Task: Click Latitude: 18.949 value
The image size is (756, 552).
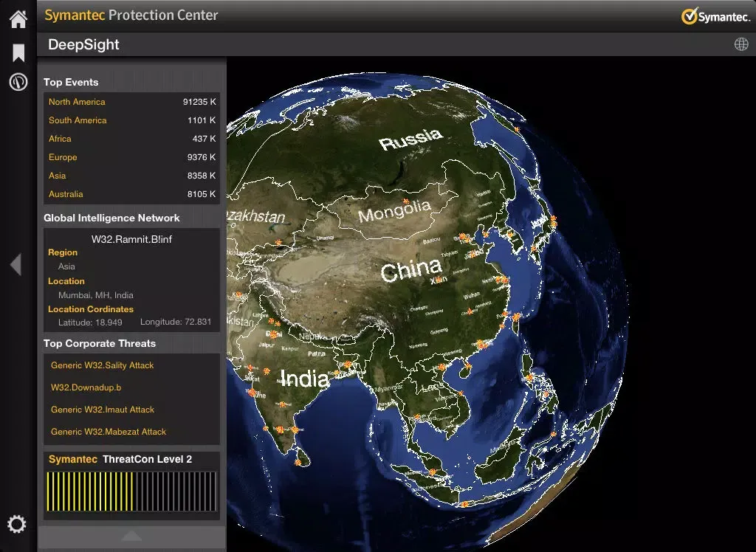Action: click(90, 322)
